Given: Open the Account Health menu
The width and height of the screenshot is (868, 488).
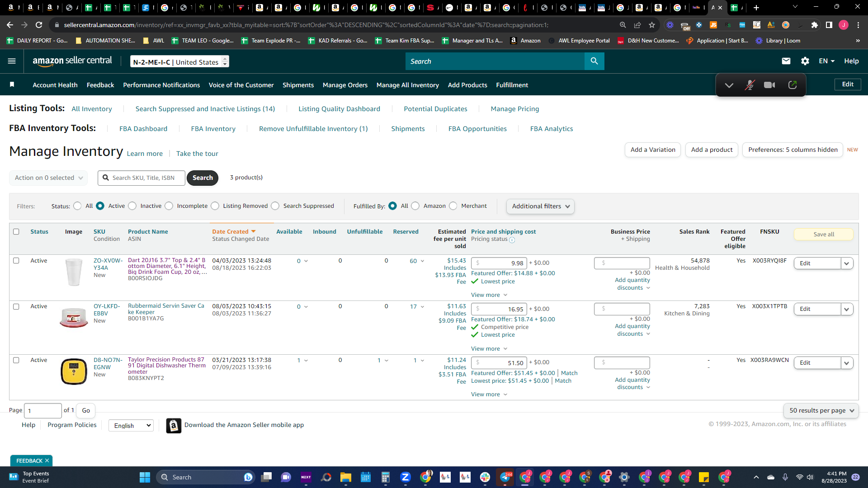Looking at the screenshot, I should 55,84.
